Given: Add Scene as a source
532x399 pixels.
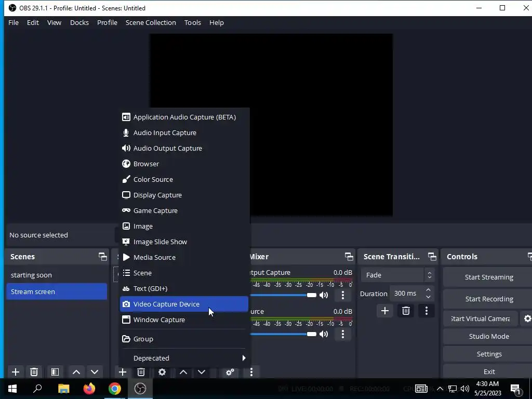Looking at the screenshot, I should click(184, 273).
